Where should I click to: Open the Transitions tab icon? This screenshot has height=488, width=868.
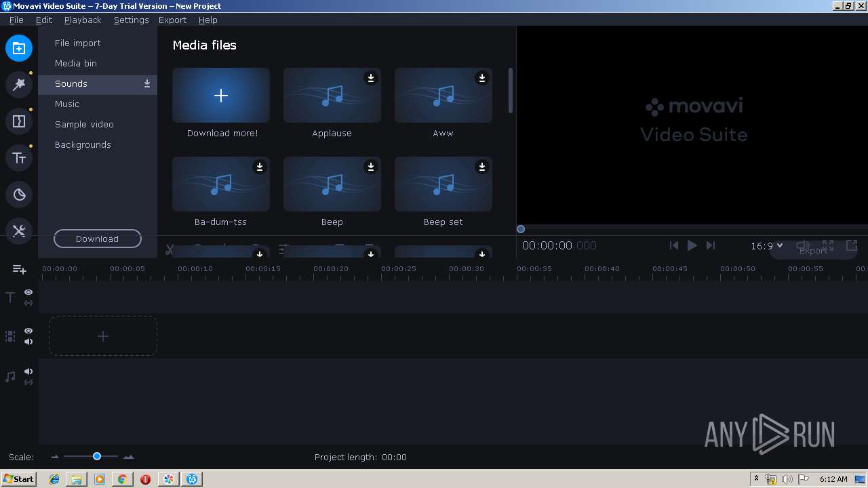(19, 121)
